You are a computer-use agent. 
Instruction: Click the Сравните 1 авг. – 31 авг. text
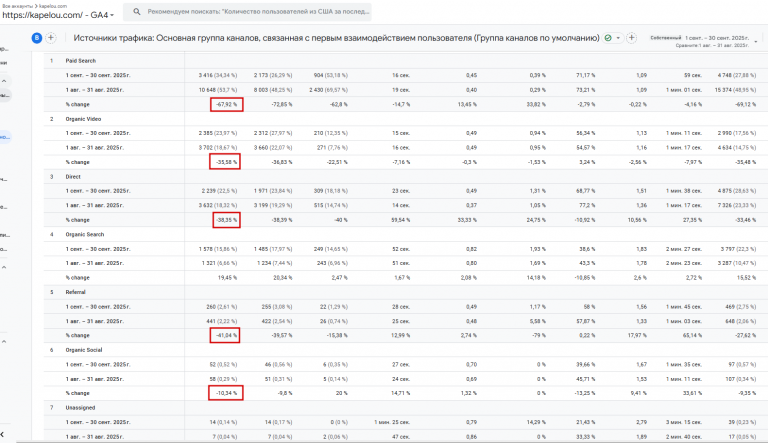click(x=712, y=45)
